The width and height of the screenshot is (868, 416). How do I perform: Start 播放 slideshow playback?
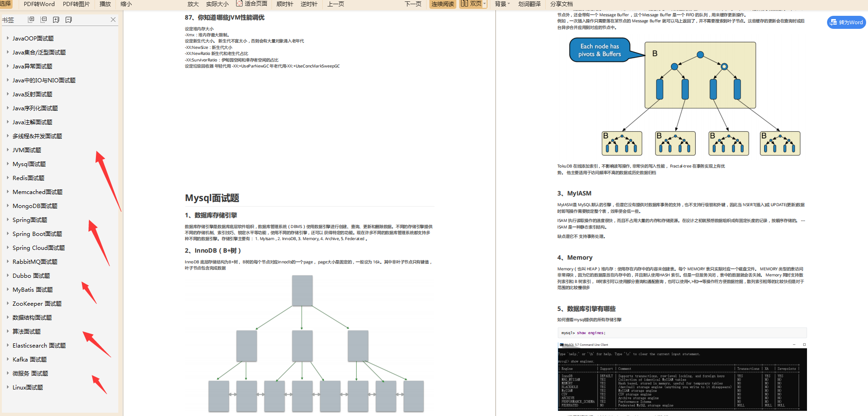[x=105, y=4]
